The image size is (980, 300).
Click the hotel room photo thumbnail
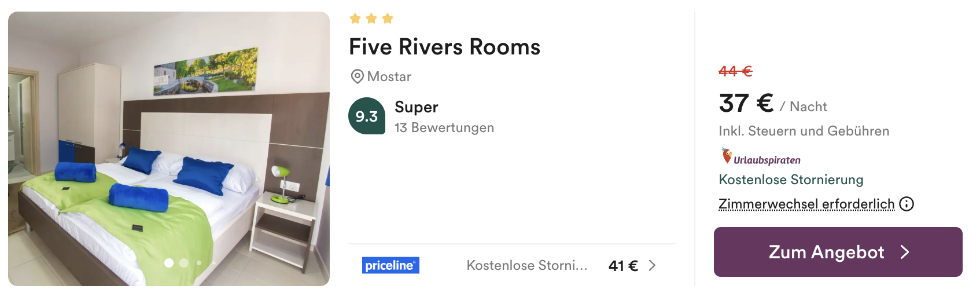[169, 149]
